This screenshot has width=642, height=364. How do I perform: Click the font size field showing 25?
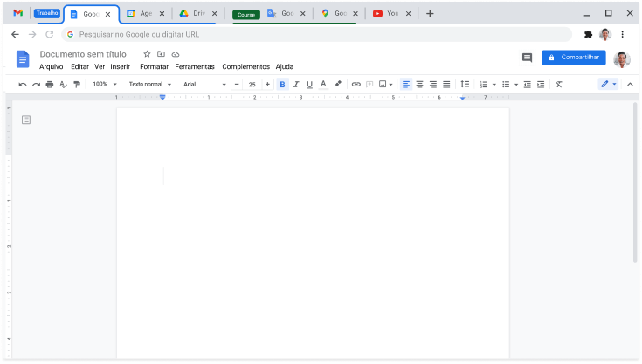252,85
